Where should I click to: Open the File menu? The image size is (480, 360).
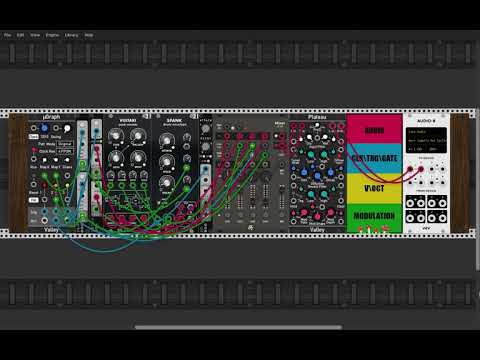[7, 35]
